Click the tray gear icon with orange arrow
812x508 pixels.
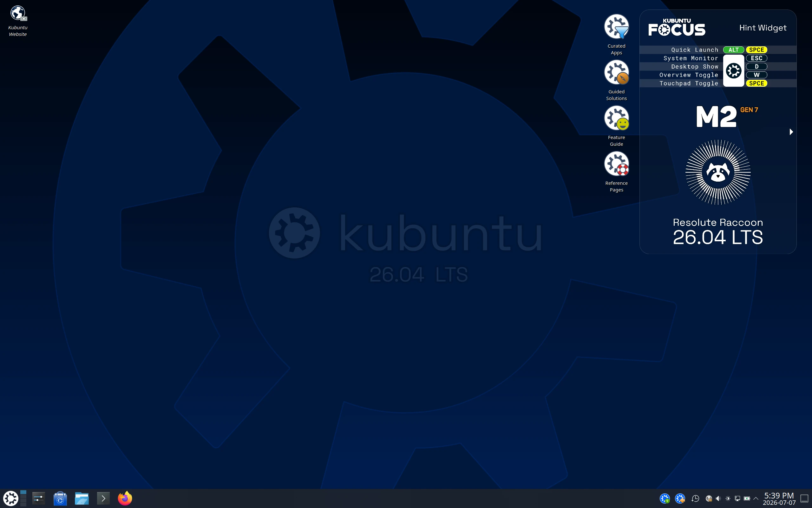pyautogui.click(x=680, y=498)
